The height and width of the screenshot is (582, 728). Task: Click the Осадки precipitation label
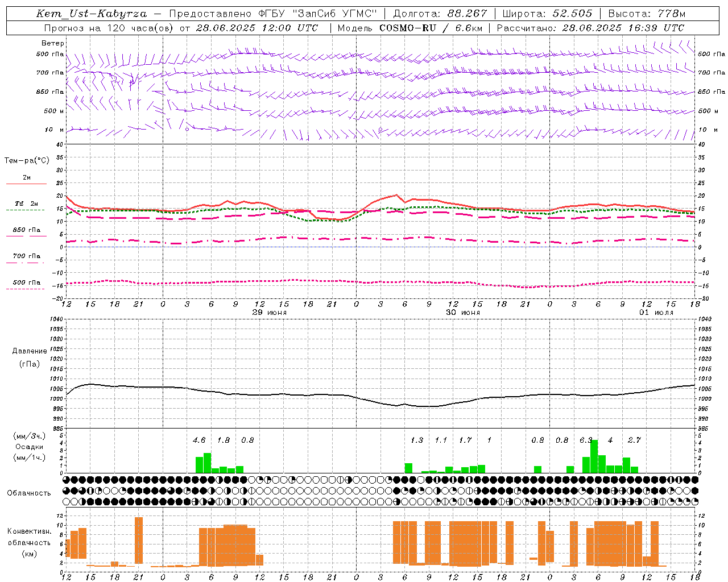[x=30, y=447]
